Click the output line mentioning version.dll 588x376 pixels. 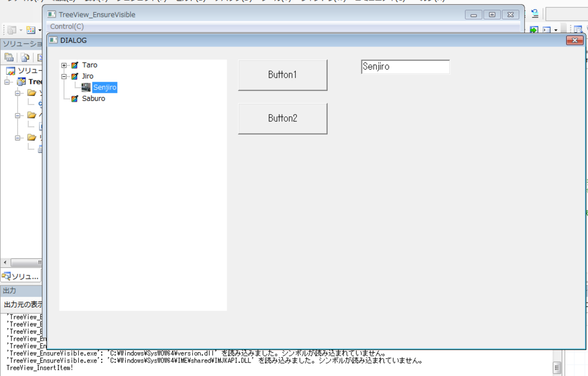[x=196, y=353]
